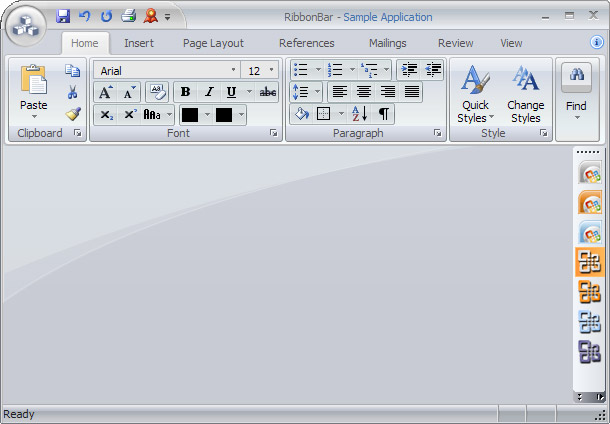The image size is (610, 424).
Task: Click the red award ribbon icon
Action: [151, 16]
